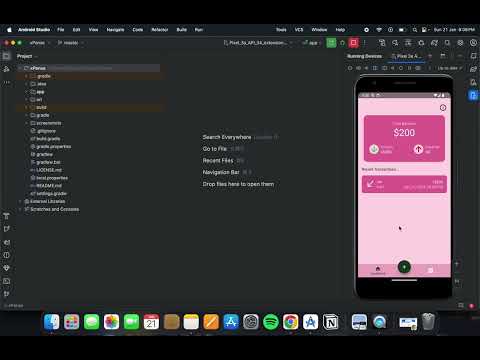The image size is (480, 360).
Task: Tap the income down-arrow icon on balance card
Action: click(x=374, y=149)
